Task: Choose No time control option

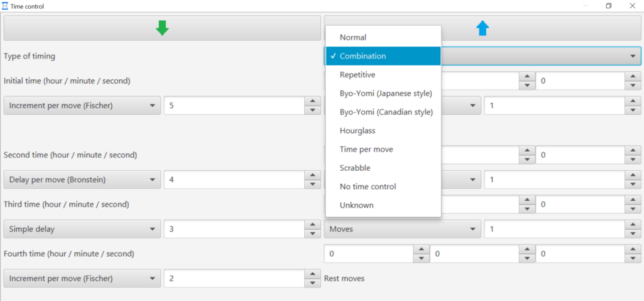Action: coord(367,186)
